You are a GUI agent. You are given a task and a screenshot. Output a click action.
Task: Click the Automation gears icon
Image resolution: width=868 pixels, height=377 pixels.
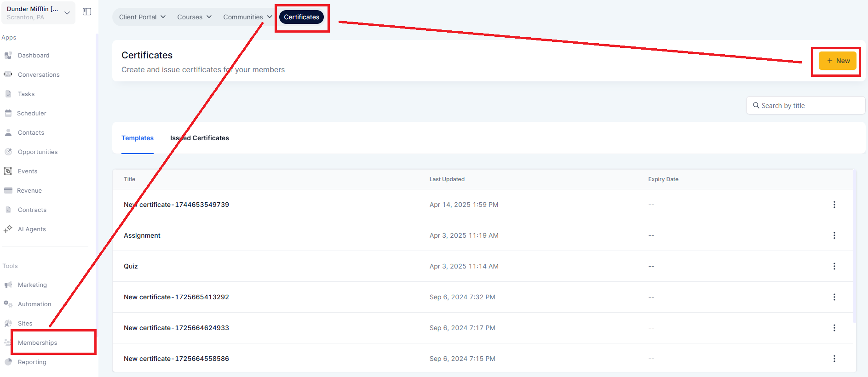click(8, 304)
